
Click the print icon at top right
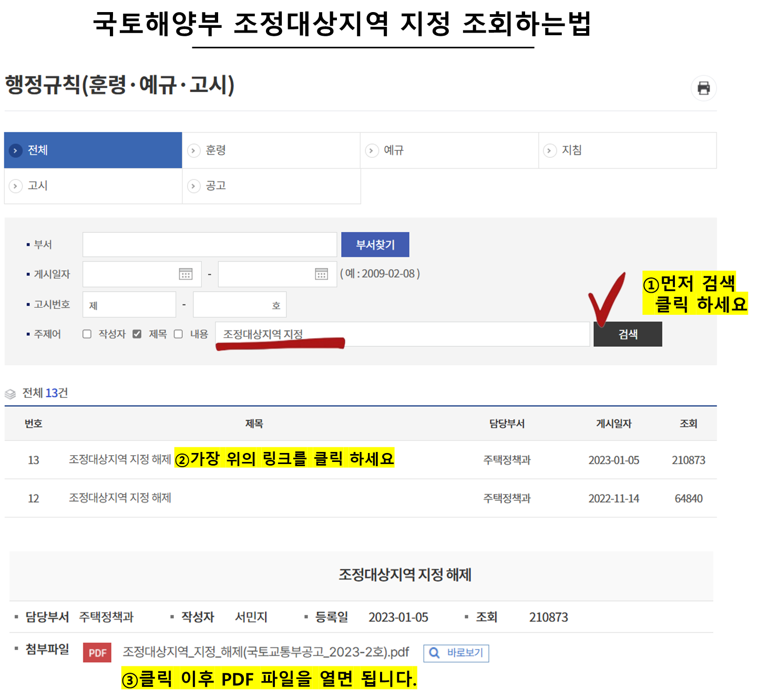click(x=703, y=88)
